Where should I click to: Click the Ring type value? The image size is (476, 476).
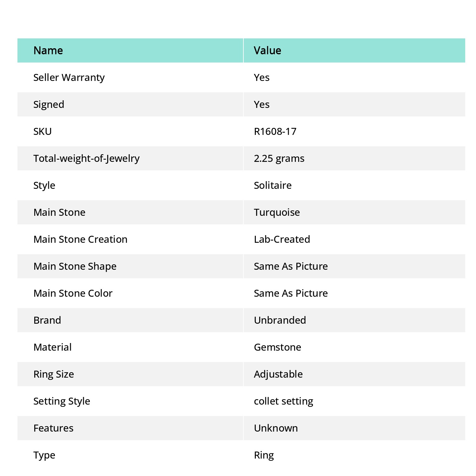(x=264, y=455)
